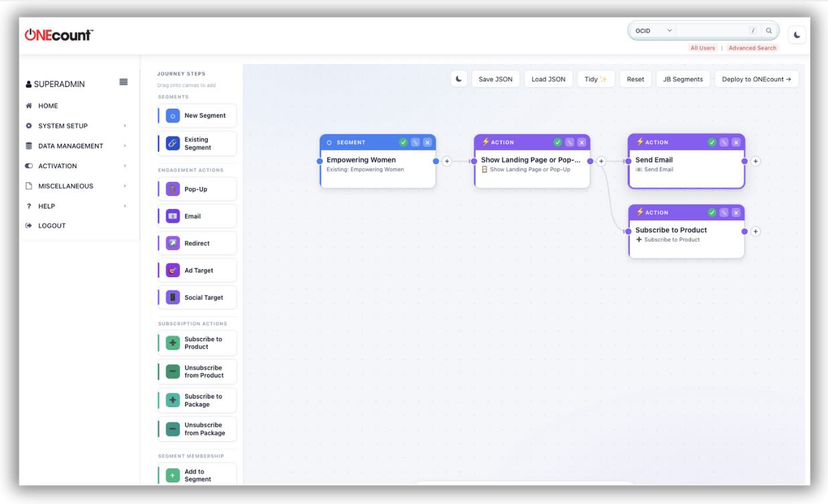Click the search magnifier icon
The width and height of the screenshot is (828, 504).
pyautogui.click(x=769, y=31)
